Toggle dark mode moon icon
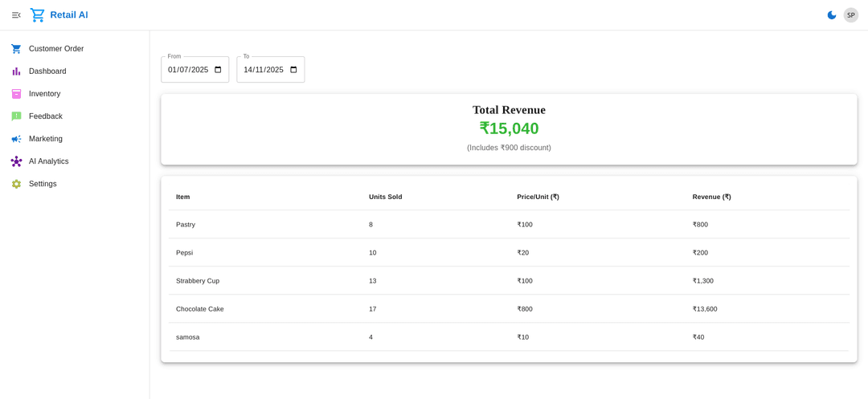This screenshot has height=399, width=868. pyautogui.click(x=831, y=15)
